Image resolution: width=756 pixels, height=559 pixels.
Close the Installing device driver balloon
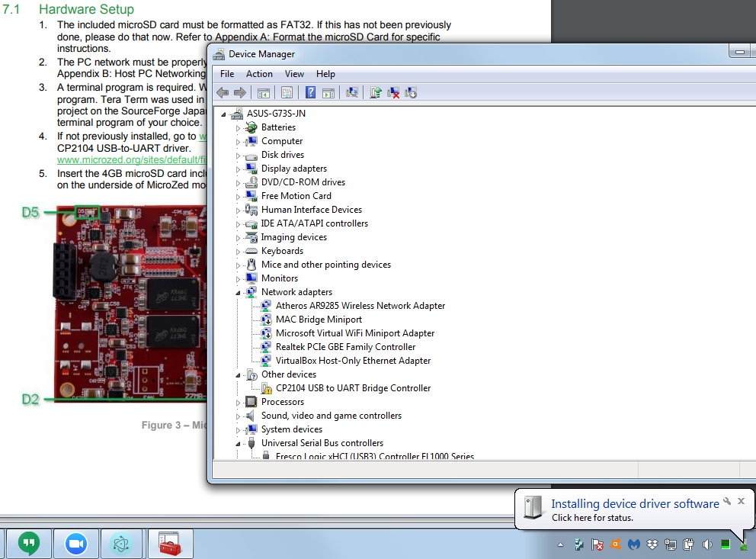coord(741,501)
